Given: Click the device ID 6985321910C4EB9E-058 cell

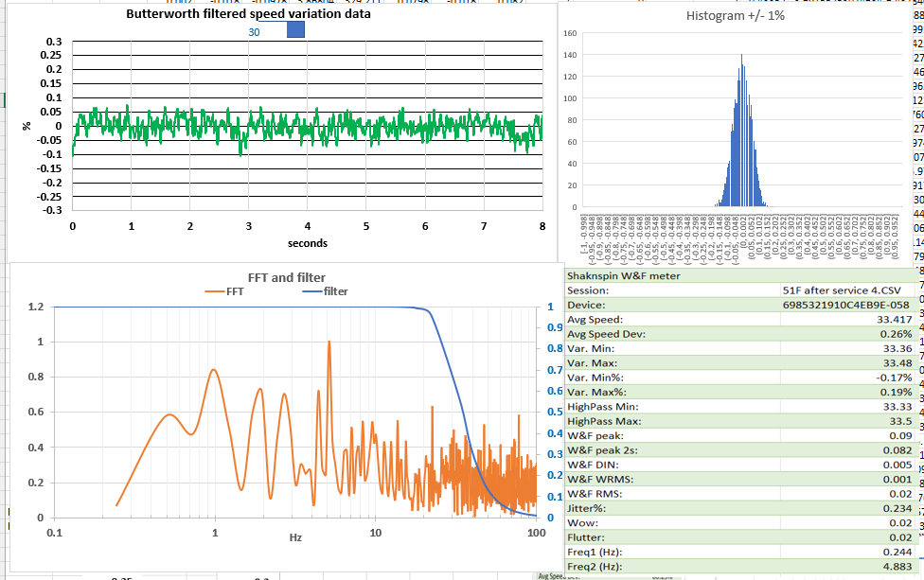Looking at the screenshot, I should (846, 305).
